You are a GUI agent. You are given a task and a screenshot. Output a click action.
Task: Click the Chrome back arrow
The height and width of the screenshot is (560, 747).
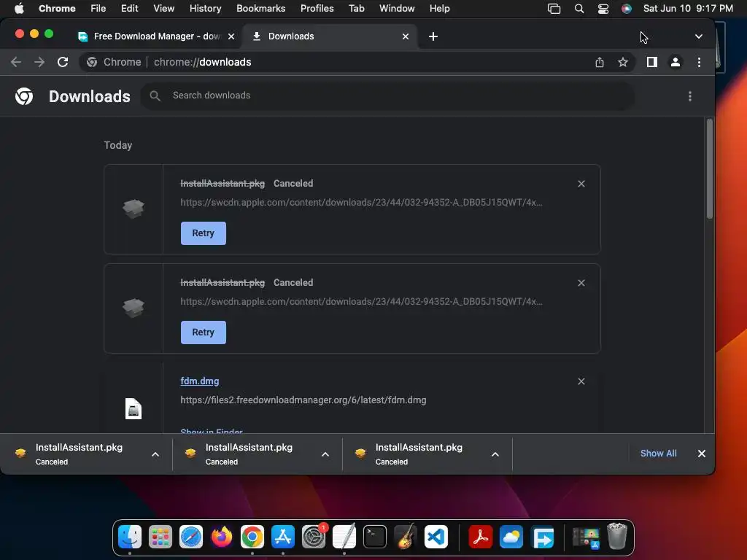pos(16,62)
